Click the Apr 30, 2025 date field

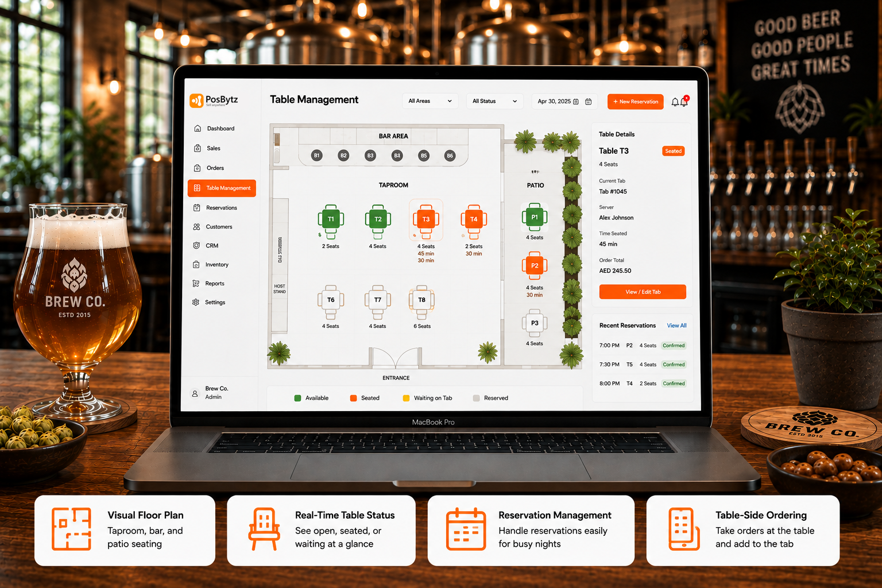click(564, 101)
